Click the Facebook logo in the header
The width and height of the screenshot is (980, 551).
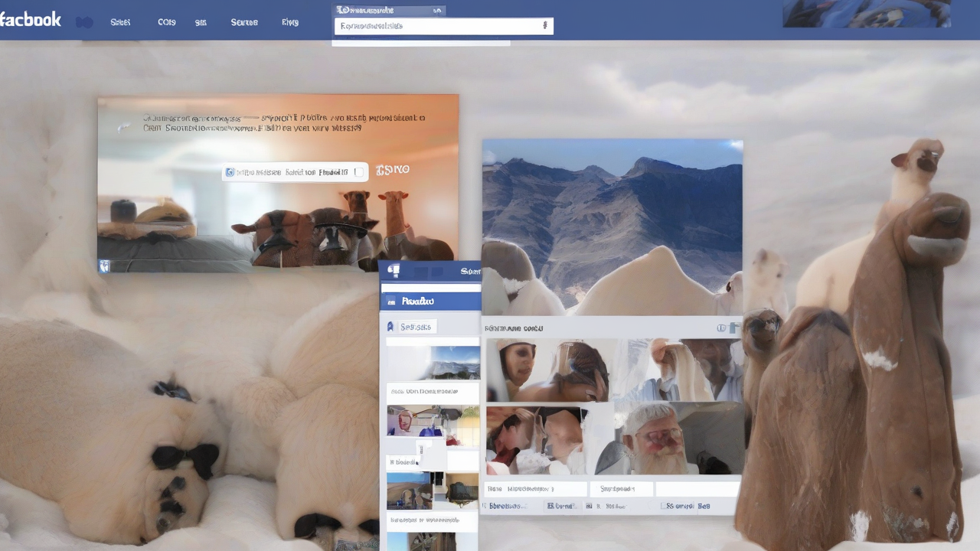pyautogui.click(x=31, y=19)
